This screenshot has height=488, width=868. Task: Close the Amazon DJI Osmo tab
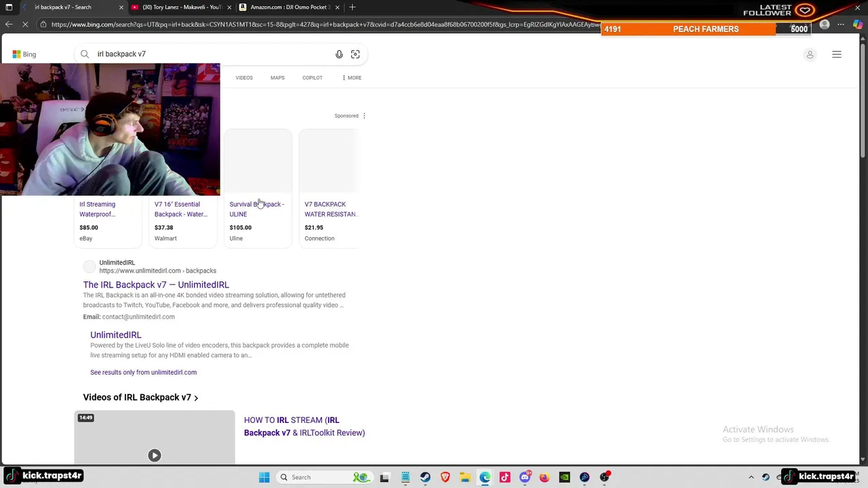click(x=337, y=7)
